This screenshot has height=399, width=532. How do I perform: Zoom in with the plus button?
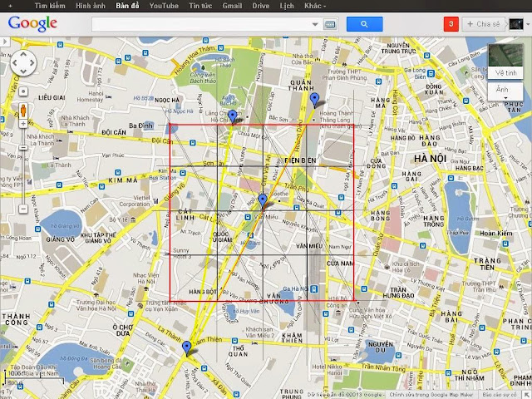(x=23, y=124)
